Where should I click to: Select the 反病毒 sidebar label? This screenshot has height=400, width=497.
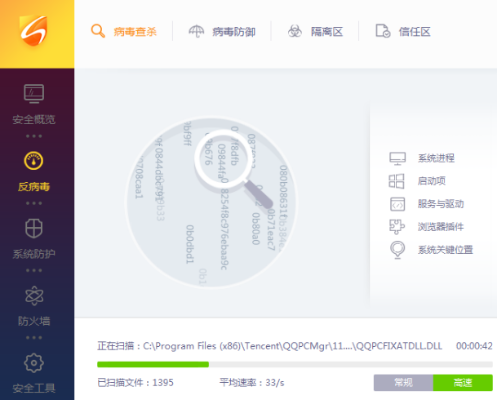tap(34, 187)
